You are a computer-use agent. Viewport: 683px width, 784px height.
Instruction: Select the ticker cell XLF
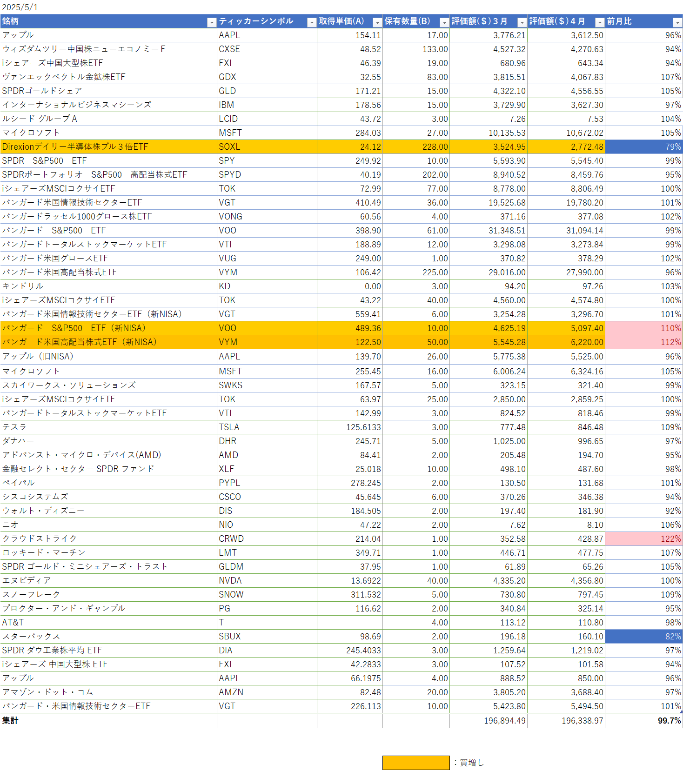[x=267, y=469]
